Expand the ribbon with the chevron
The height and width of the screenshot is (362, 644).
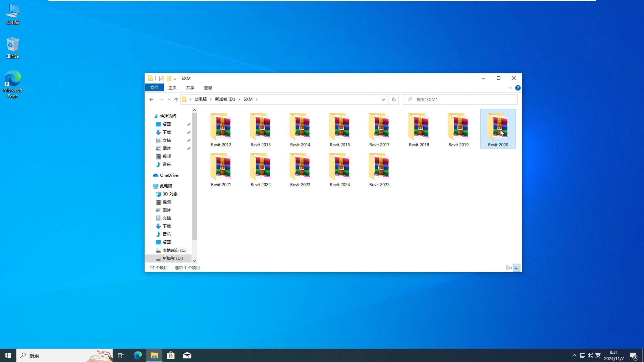point(511,88)
